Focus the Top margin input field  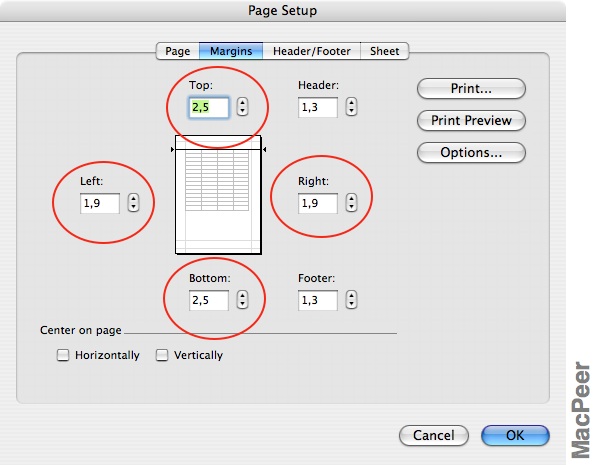click(x=209, y=107)
